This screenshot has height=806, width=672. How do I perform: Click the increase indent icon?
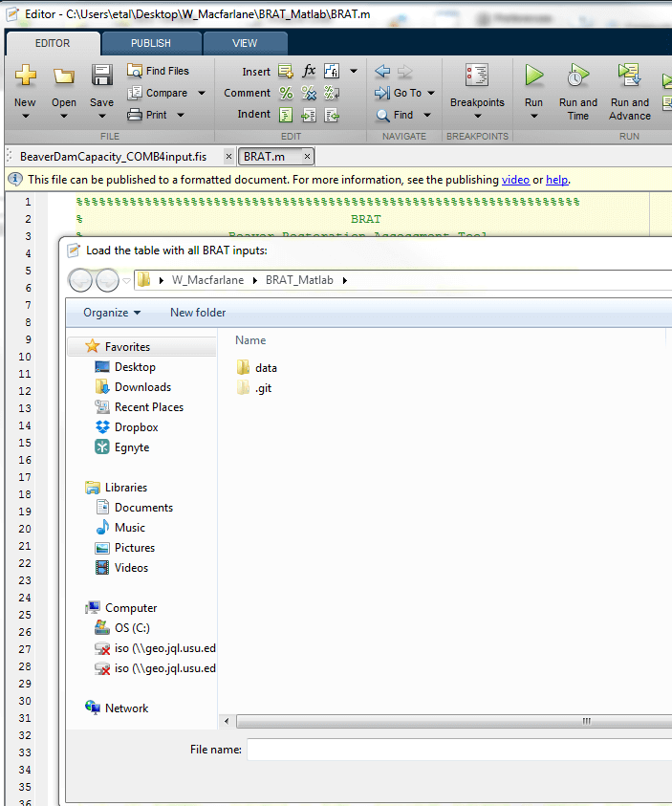[x=308, y=115]
